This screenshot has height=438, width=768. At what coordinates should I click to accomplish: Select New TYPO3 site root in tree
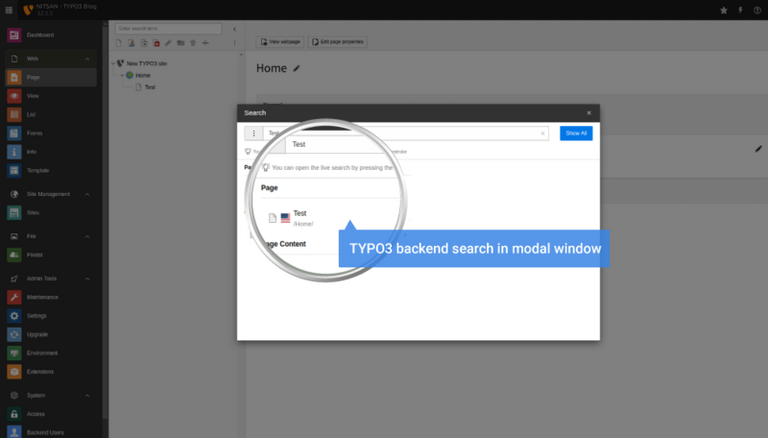pyautogui.click(x=146, y=63)
